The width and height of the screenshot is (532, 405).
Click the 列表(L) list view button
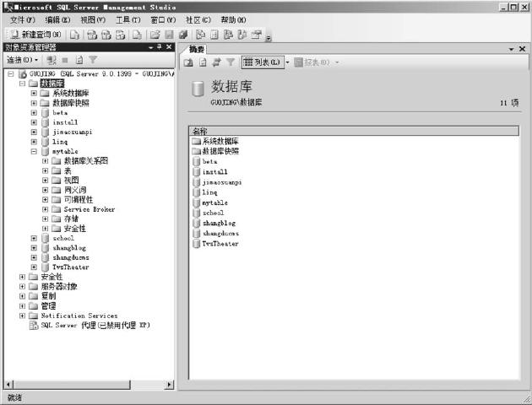pos(263,62)
